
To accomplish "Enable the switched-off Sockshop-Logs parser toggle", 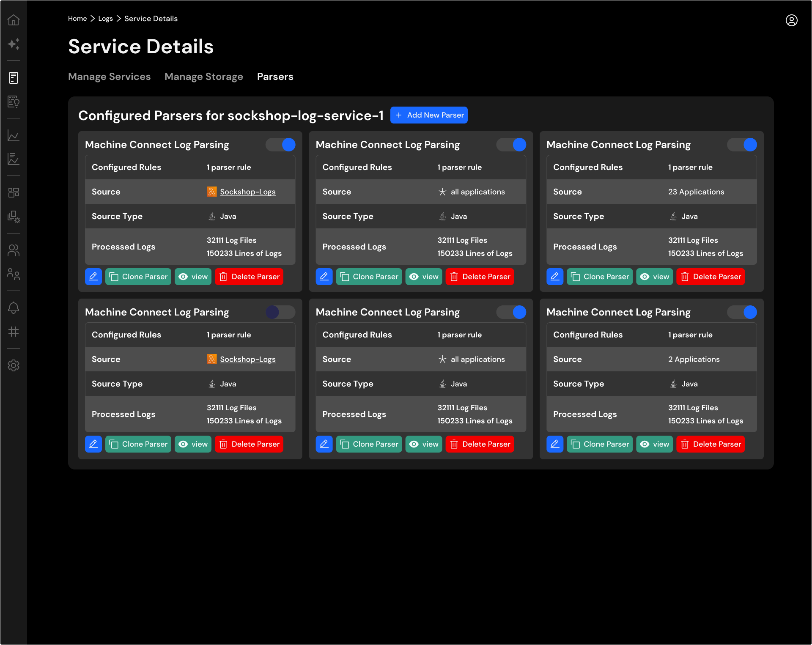I will 280,312.
